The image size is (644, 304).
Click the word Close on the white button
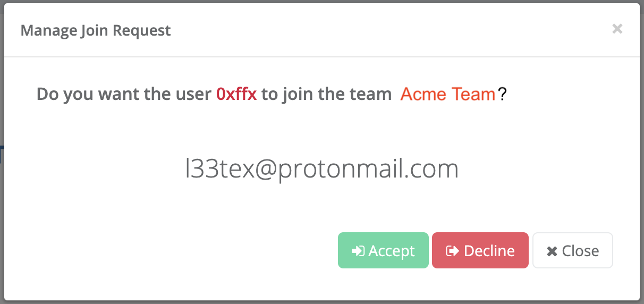[580, 251]
